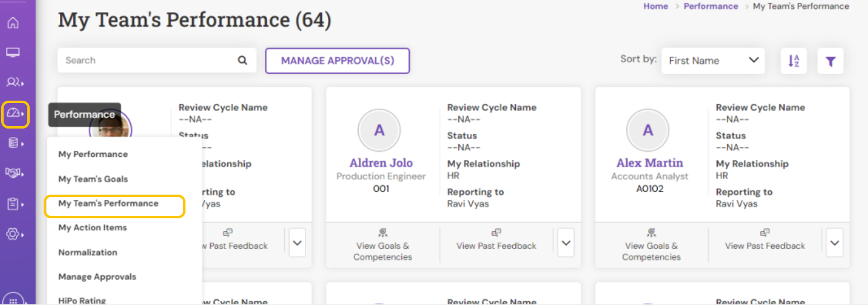Open the settings gear icon in sidebar
This screenshot has height=305, width=868.
[14, 233]
